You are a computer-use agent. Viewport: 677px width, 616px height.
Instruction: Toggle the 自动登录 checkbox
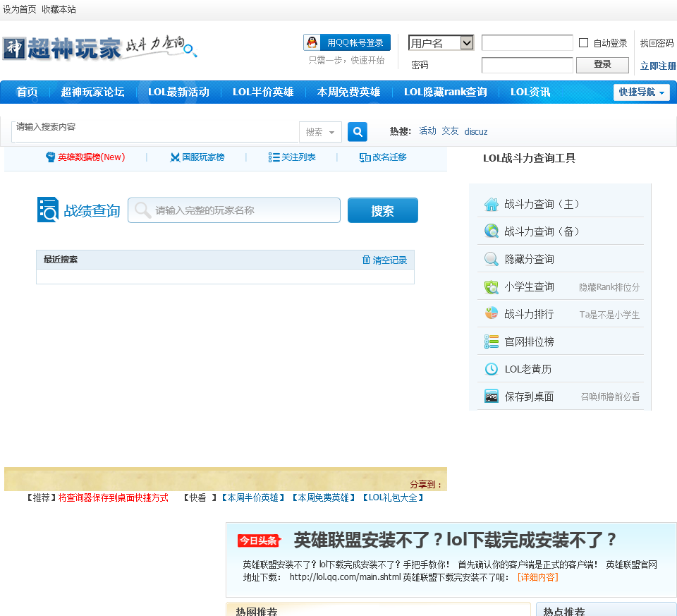[x=583, y=43]
